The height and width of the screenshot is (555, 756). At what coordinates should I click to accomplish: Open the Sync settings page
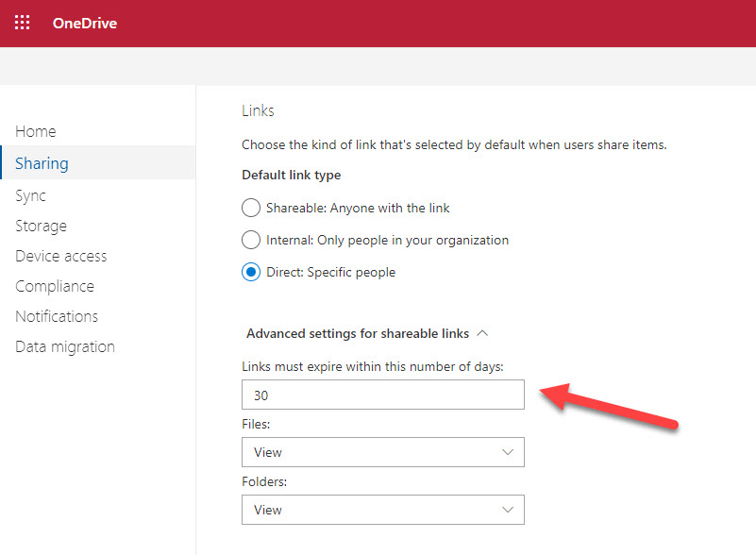tap(30, 195)
